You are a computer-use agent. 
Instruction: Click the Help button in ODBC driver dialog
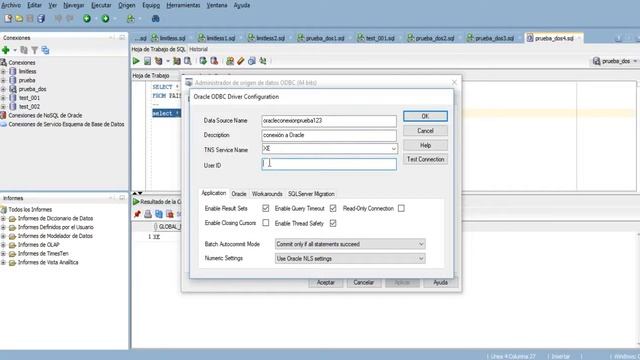point(425,145)
